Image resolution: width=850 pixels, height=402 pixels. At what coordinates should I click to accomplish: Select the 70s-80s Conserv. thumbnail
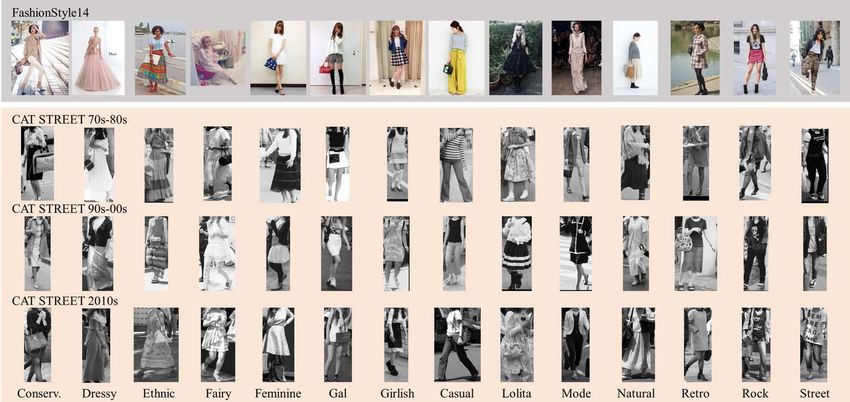(37, 164)
